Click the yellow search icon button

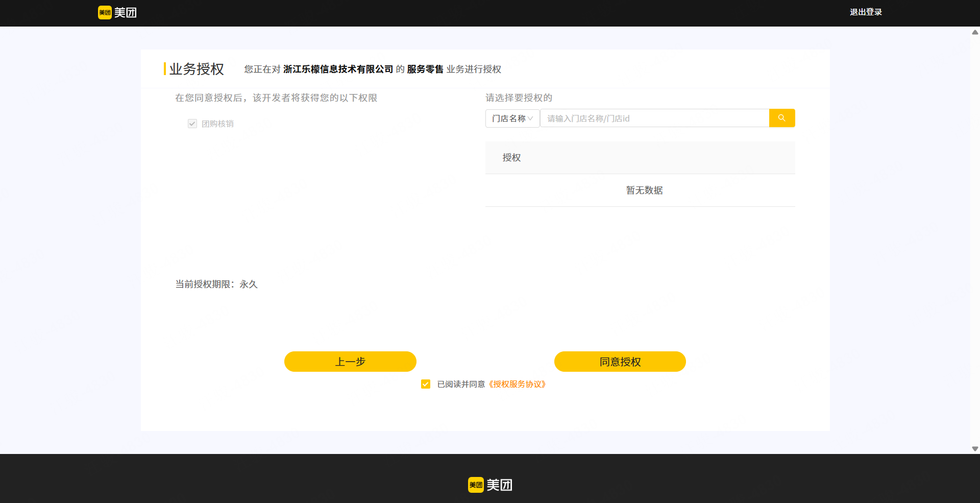coord(782,118)
